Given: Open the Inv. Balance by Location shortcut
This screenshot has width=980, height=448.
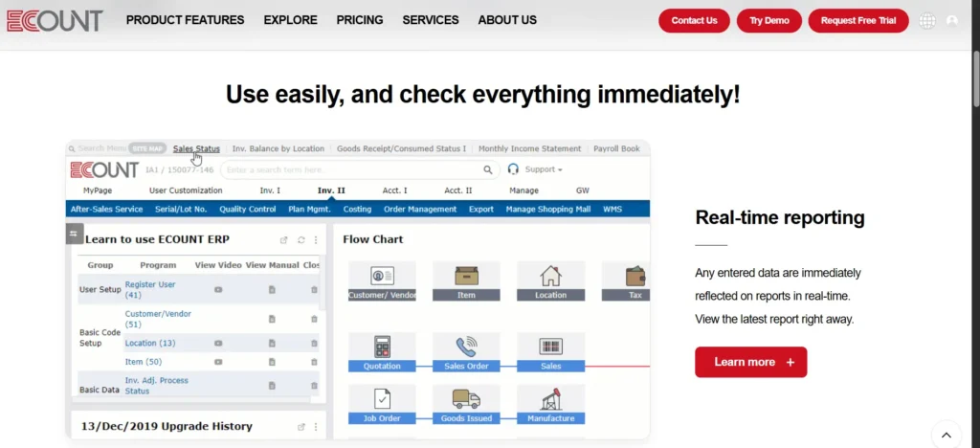Looking at the screenshot, I should pos(278,148).
